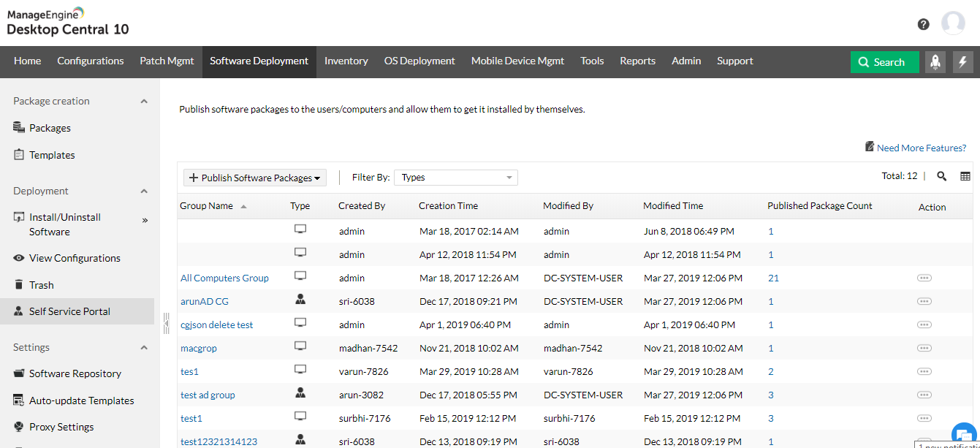Image resolution: width=980 pixels, height=448 pixels.
Task: Open the Templates page
Action: (53, 154)
